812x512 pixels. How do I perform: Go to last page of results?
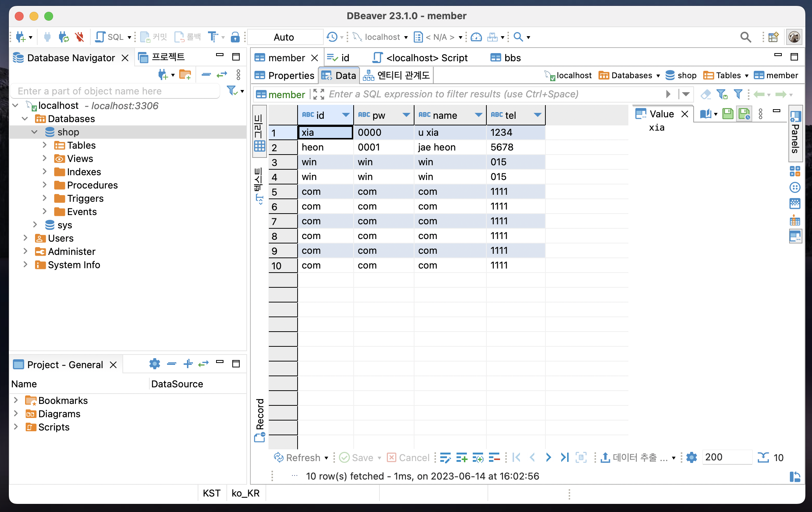point(565,457)
